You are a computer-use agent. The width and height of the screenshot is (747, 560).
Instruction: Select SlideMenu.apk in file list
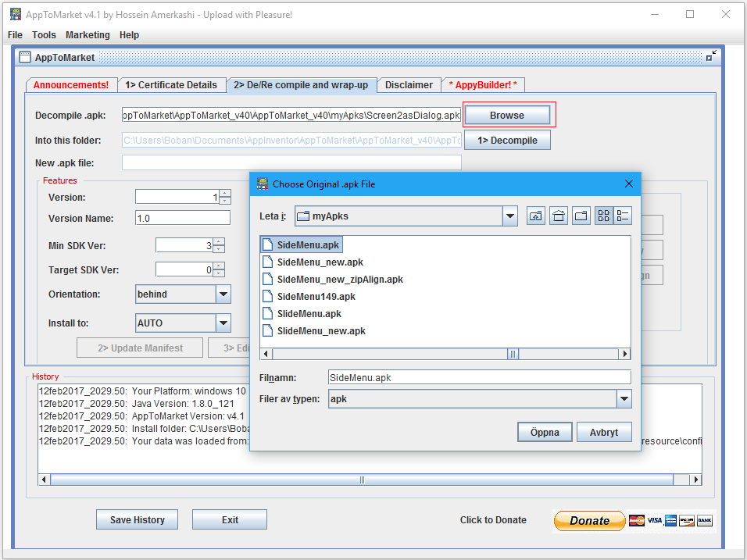pos(302,313)
